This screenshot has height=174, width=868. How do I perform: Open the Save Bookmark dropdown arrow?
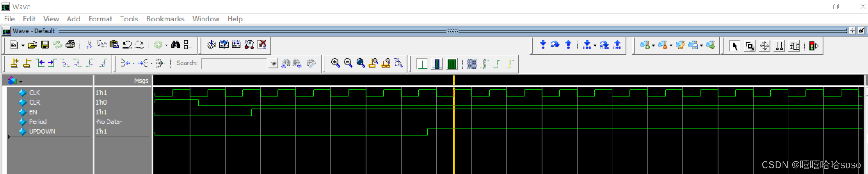[701, 46]
